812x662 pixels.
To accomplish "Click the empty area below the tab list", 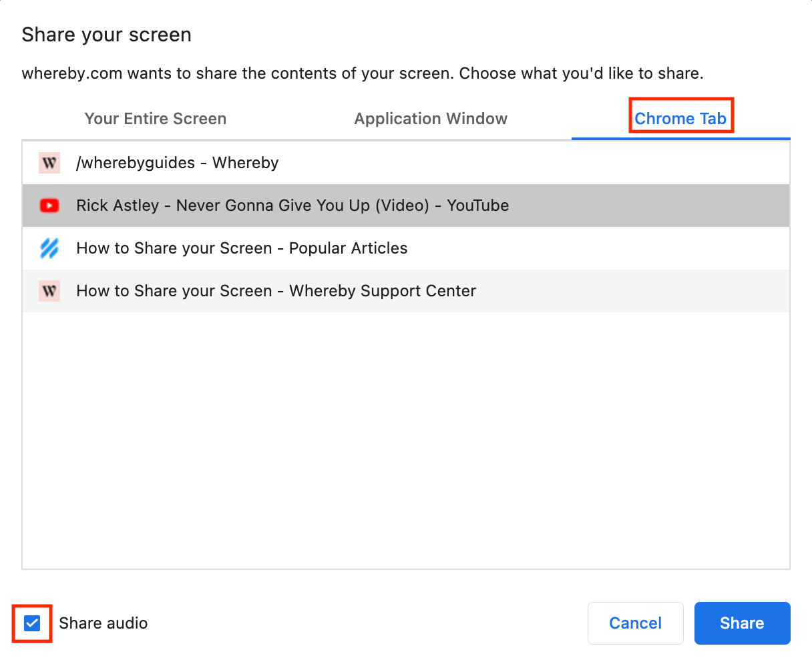I will tap(406, 440).
